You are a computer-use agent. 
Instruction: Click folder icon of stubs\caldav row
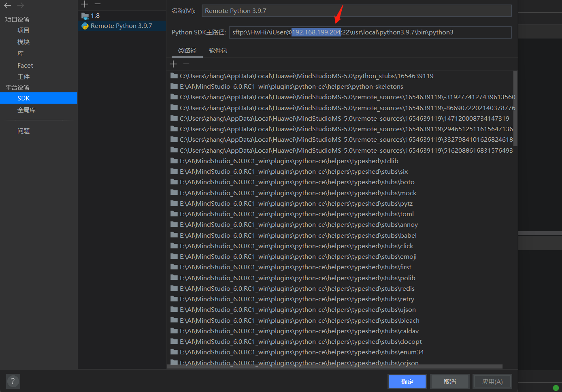pos(175,331)
